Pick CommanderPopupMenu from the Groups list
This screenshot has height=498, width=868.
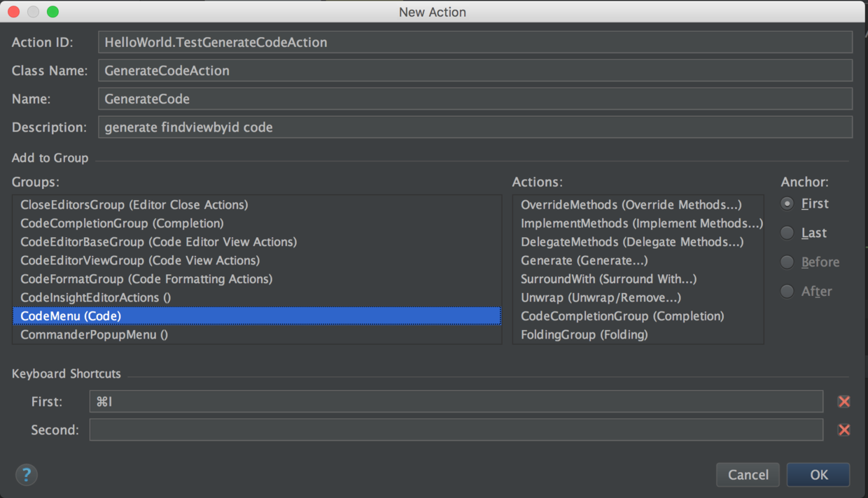(94, 335)
